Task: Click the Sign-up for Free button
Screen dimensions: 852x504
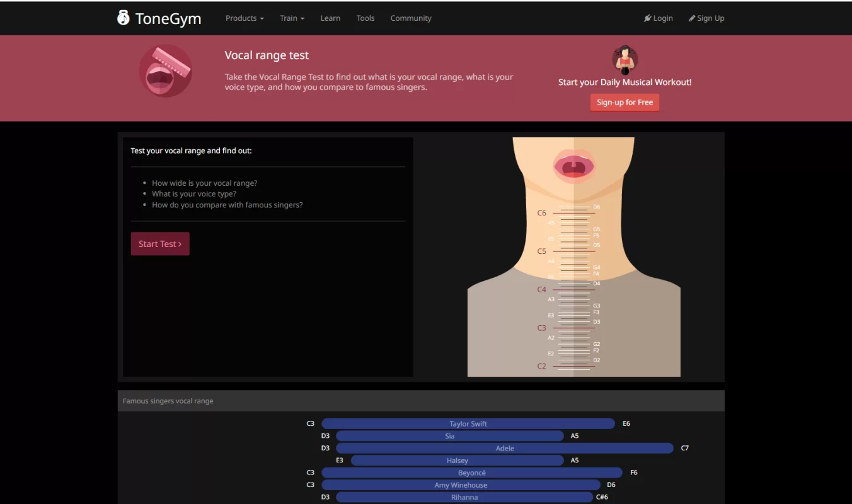Action: (x=625, y=102)
